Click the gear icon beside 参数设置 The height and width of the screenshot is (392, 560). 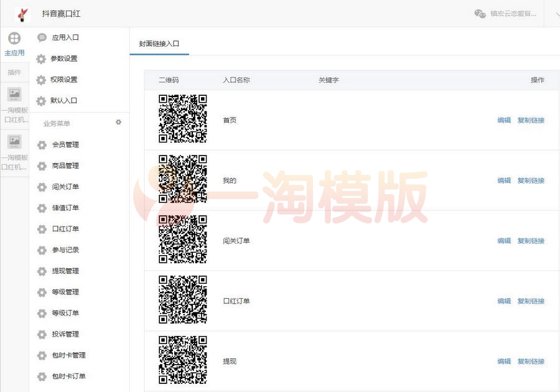click(41, 58)
